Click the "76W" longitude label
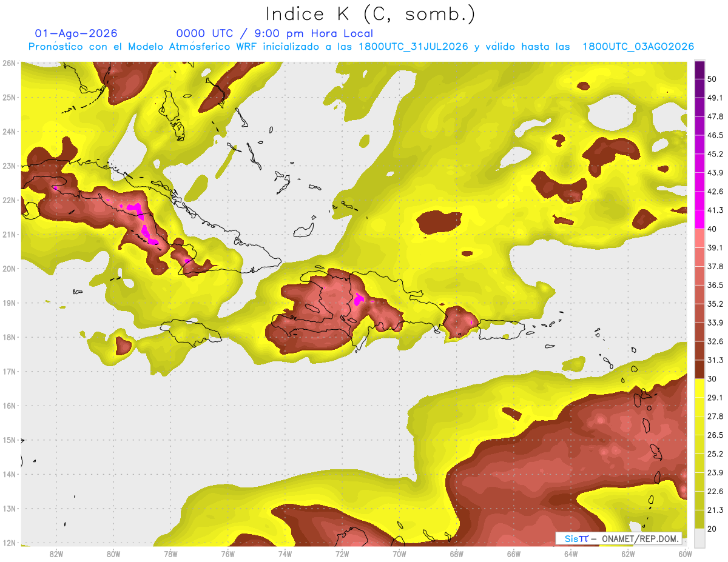Screen dimensions: 728x562 click(228, 554)
